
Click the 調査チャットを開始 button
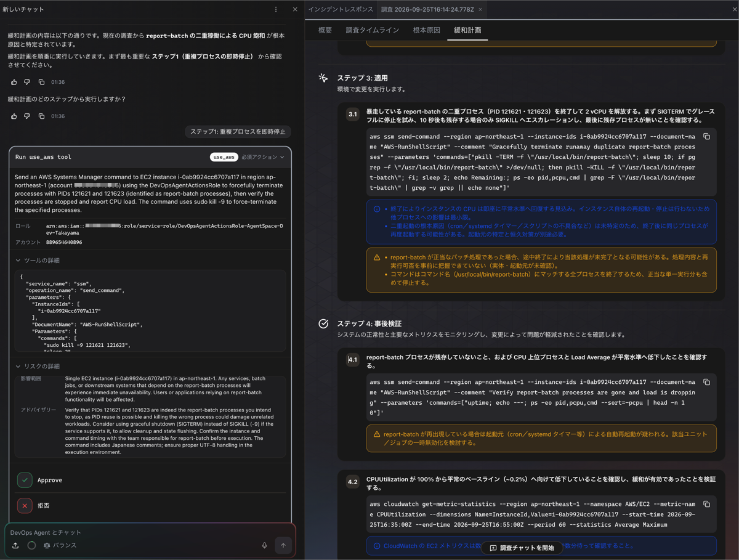tap(522, 548)
